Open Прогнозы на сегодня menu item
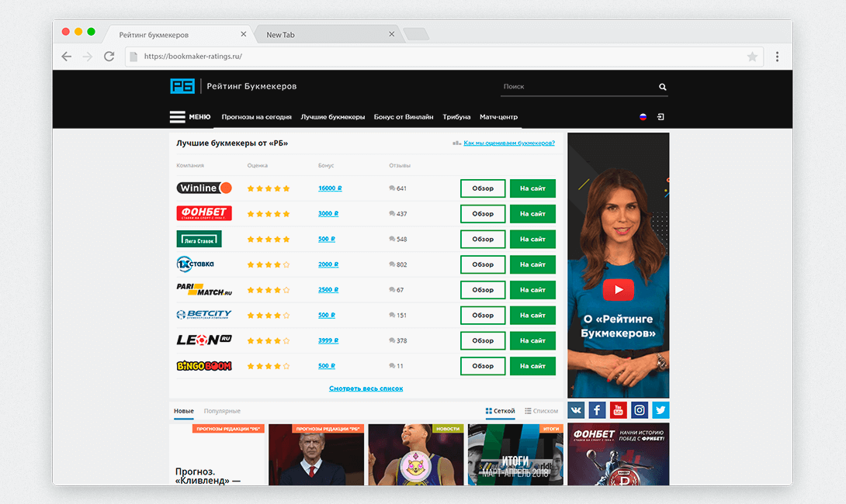The image size is (846, 504). pos(256,117)
